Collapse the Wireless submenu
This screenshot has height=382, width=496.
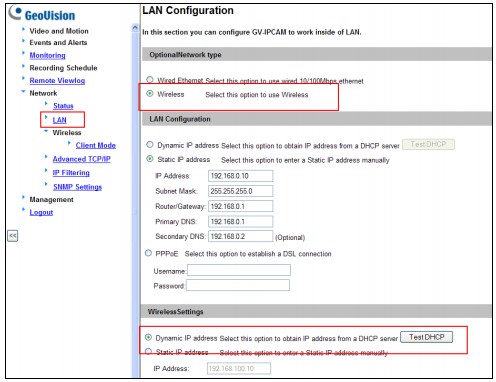(x=46, y=131)
